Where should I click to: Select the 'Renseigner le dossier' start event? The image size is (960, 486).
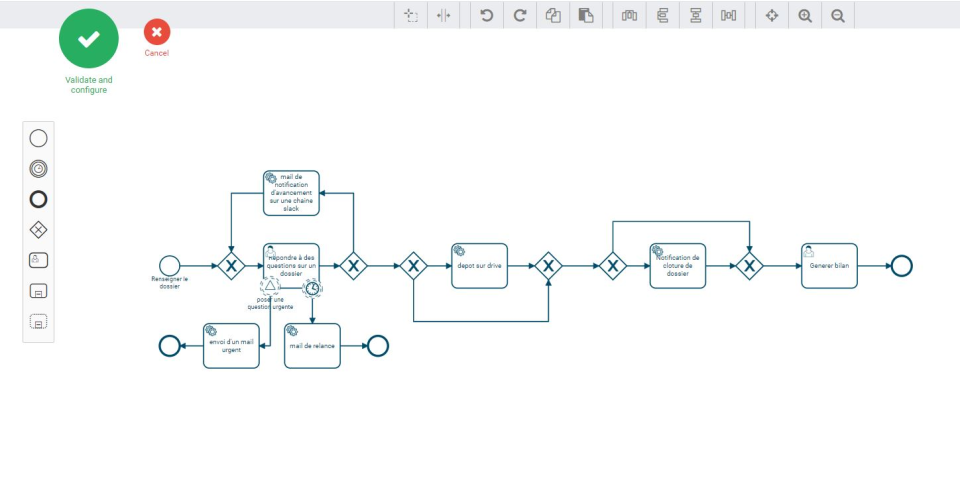170,266
